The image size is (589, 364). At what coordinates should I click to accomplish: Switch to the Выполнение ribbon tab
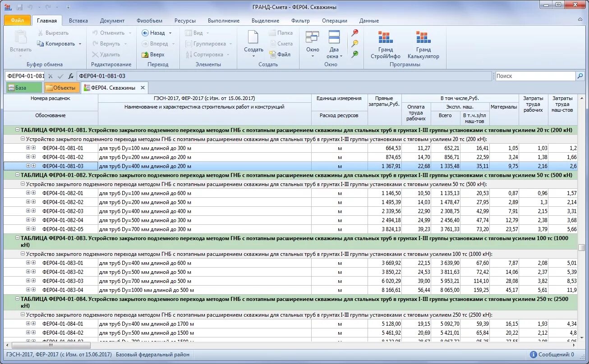pos(224,20)
